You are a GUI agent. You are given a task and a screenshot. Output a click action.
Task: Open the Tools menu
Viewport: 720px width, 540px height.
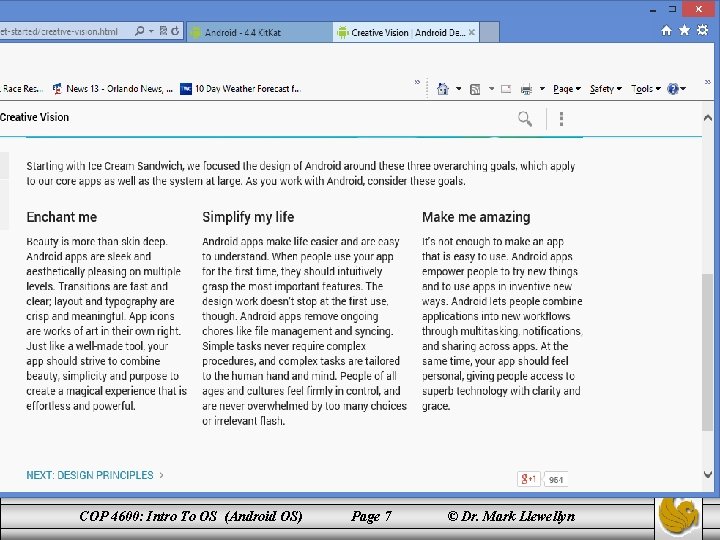click(646, 89)
